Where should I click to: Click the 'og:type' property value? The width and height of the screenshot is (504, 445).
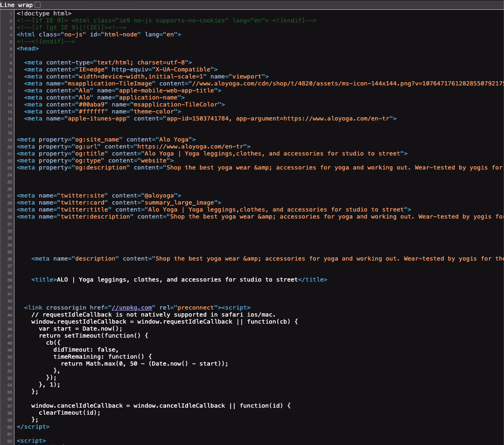88,161
